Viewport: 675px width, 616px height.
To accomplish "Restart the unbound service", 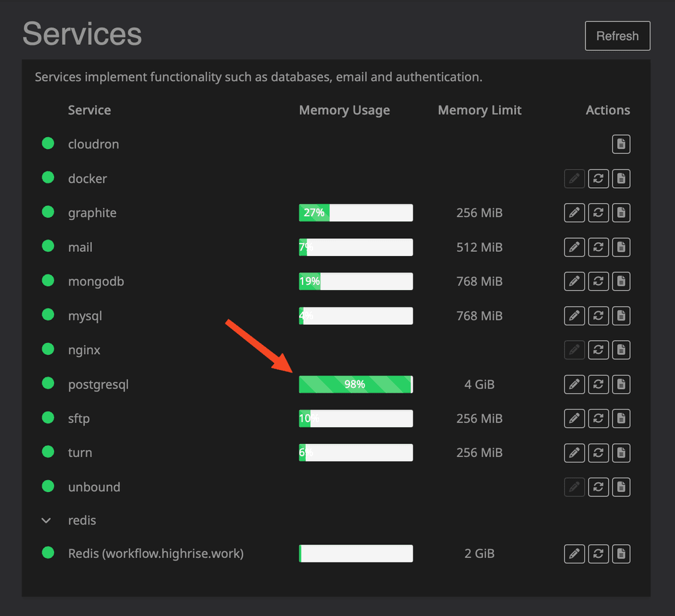I will pos(598,487).
